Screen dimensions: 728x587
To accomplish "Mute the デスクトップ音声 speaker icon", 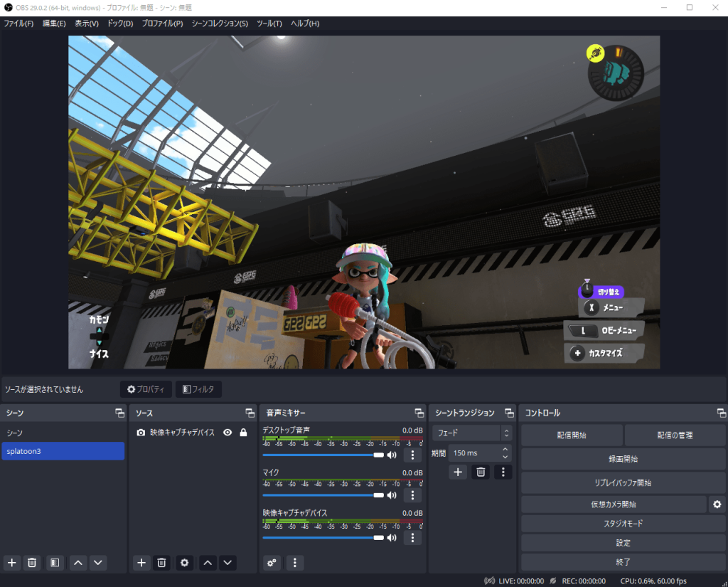I will (x=391, y=455).
